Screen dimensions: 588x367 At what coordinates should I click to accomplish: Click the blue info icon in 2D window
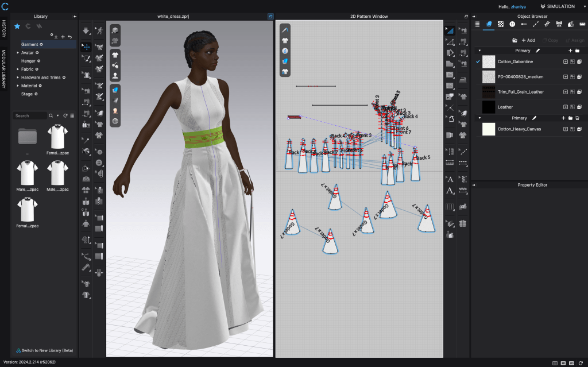click(285, 51)
